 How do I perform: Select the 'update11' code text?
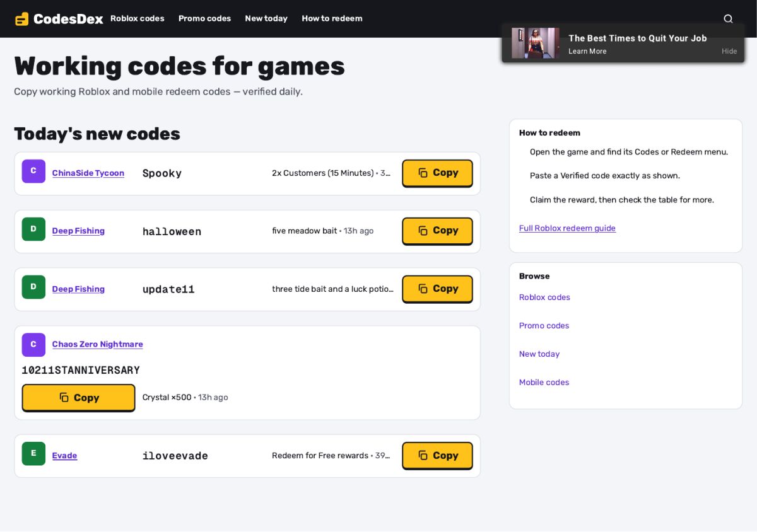pyautogui.click(x=168, y=289)
